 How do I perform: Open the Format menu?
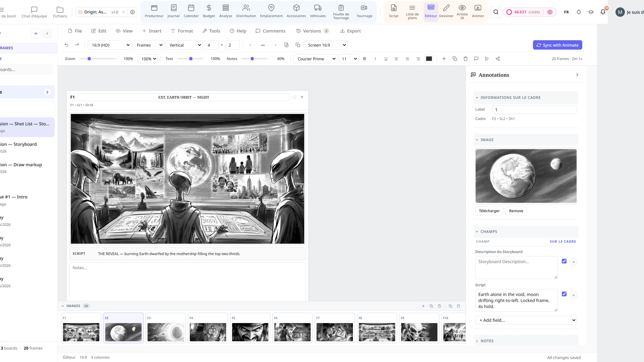[182, 31]
